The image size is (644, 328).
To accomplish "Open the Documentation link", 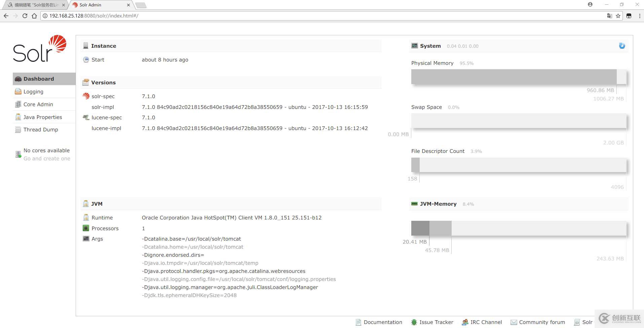I will [x=379, y=322].
